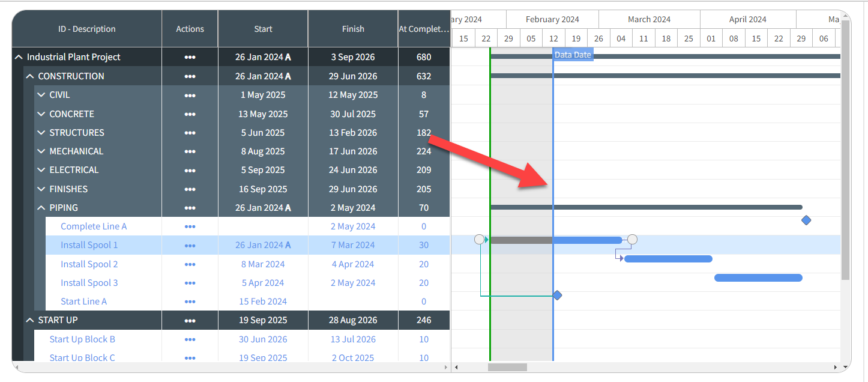Select the Install Spool 2 activity
The width and height of the screenshot is (868, 382).
[x=89, y=264]
